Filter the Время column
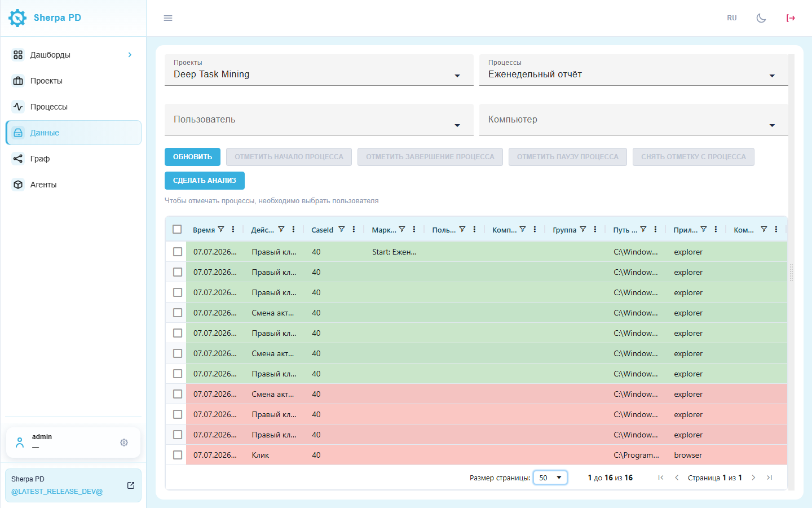Screen dimensions: 812x508 pyautogui.click(x=221, y=229)
